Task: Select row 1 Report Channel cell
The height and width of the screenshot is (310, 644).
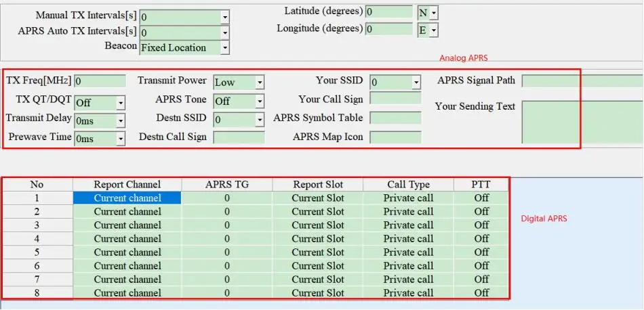Action: [x=127, y=198]
